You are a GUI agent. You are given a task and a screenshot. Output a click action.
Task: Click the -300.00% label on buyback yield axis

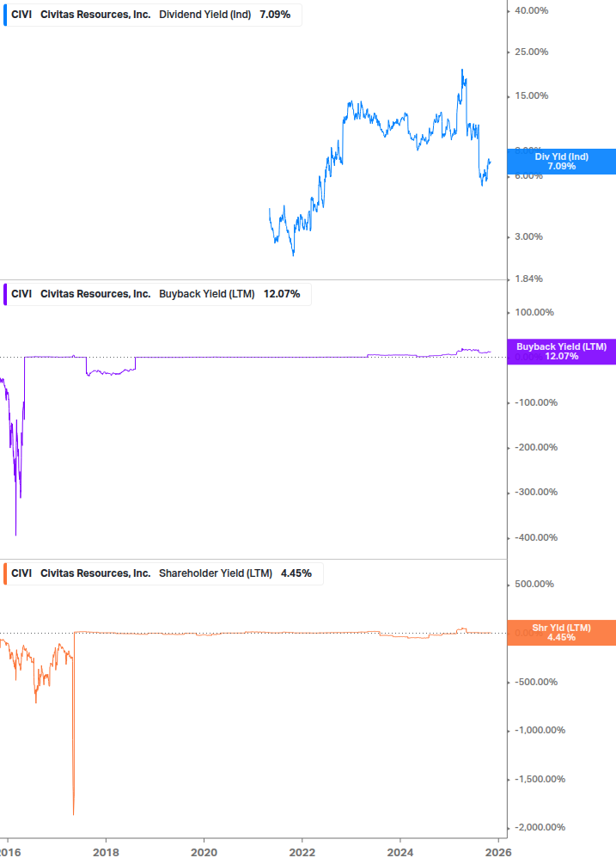[535, 492]
